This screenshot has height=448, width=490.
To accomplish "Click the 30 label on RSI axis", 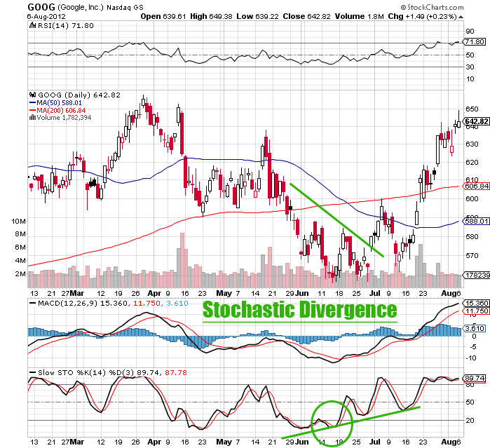I will coord(470,67).
